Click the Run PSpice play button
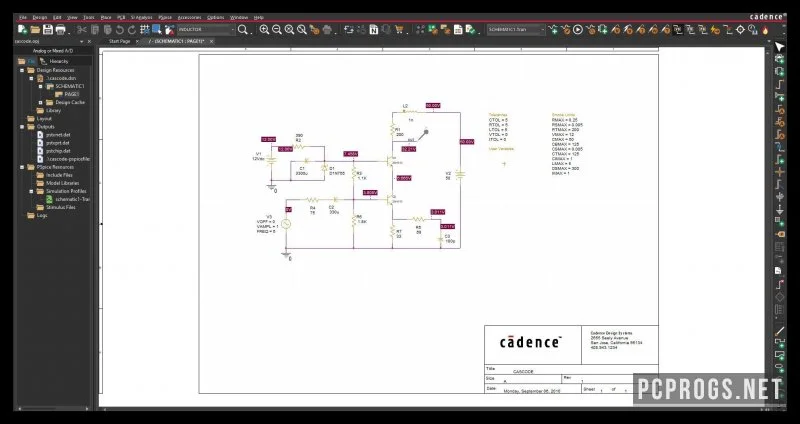 pyautogui.click(x=578, y=30)
